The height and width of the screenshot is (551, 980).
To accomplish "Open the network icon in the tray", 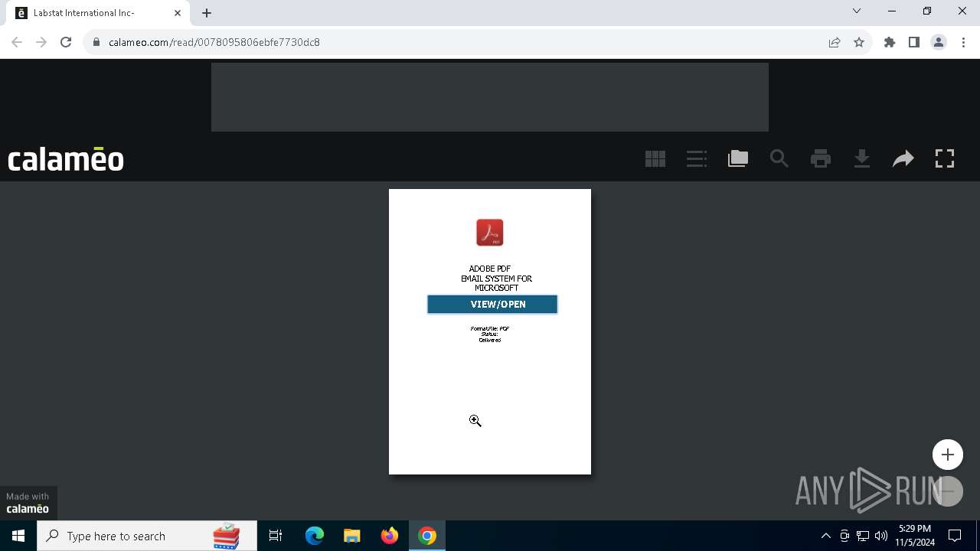I will click(863, 536).
